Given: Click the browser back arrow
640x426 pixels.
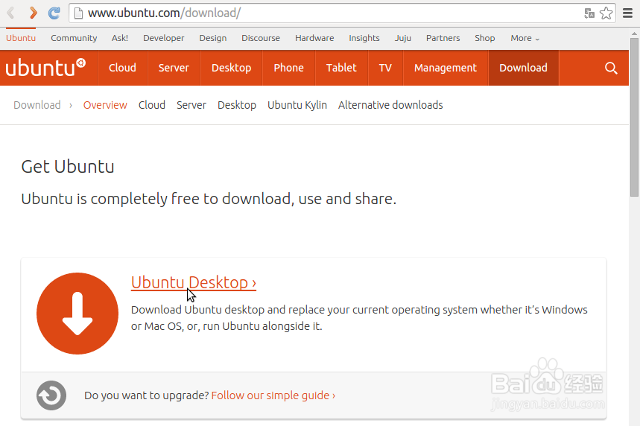Looking at the screenshot, I should pos(11,13).
